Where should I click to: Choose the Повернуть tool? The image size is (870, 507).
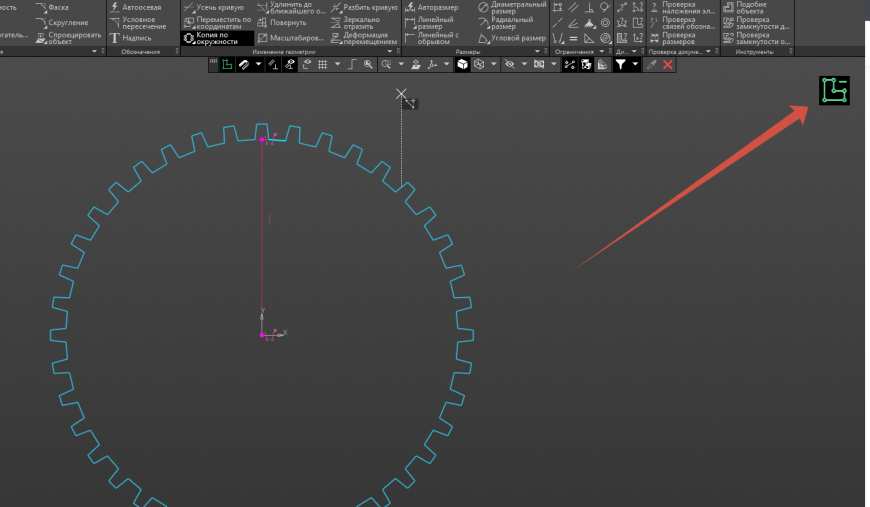[x=282, y=23]
